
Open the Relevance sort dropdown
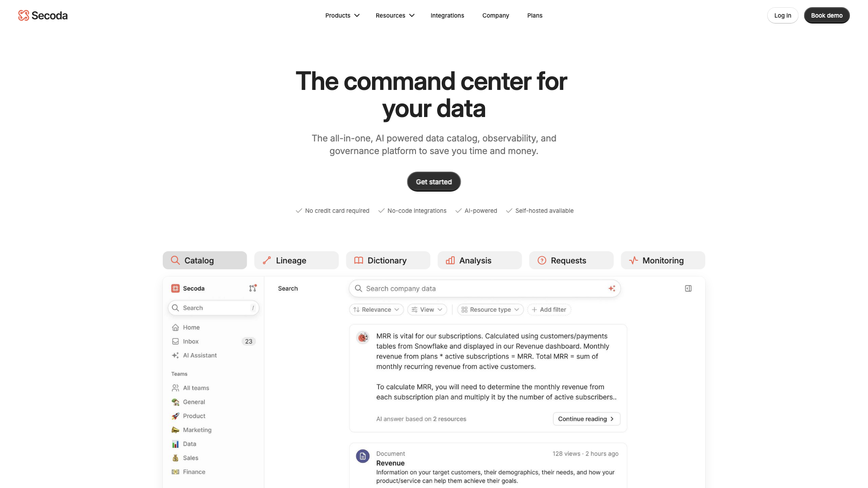pyautogui.click(x=376, y=309)
